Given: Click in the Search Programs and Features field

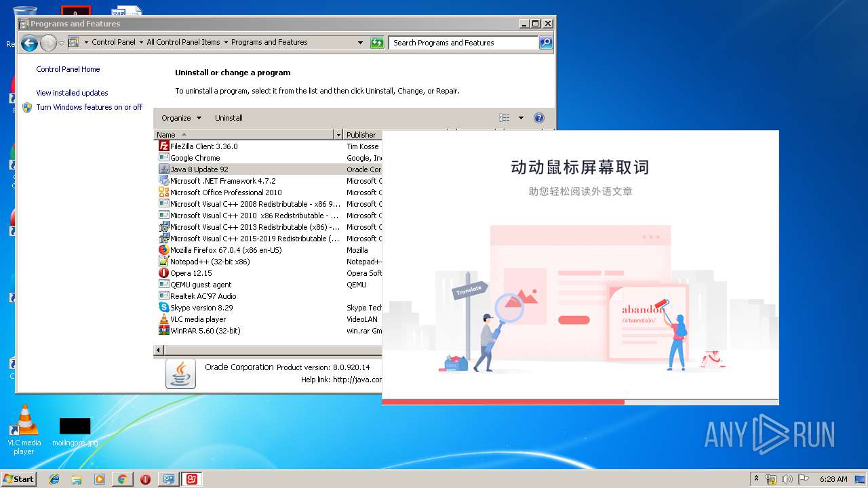Looking at the screenshot, I should pyautogui.click(x=464, y=43).
